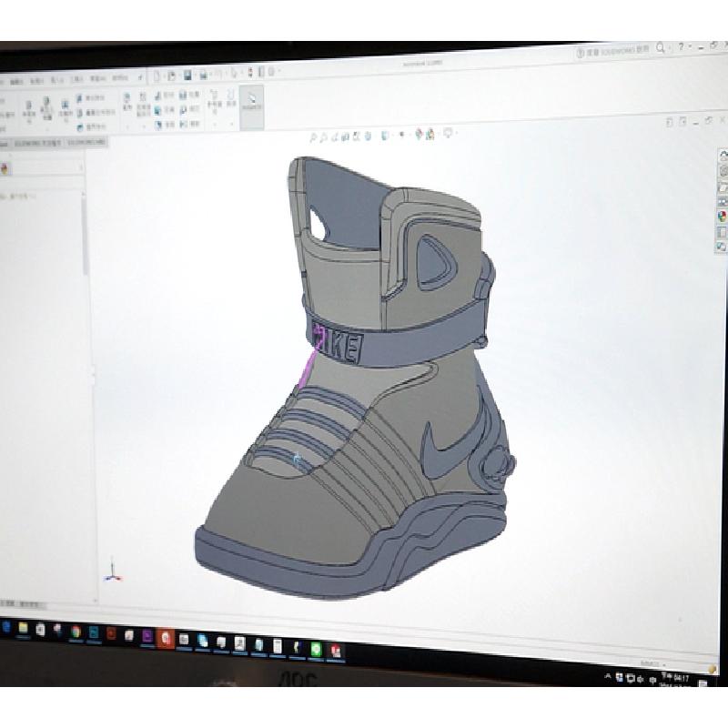Image resolution: width=728 pixels, height=728 pixels.
Task: Select the NIKE lettering on ankle strap
Action: 338,345
